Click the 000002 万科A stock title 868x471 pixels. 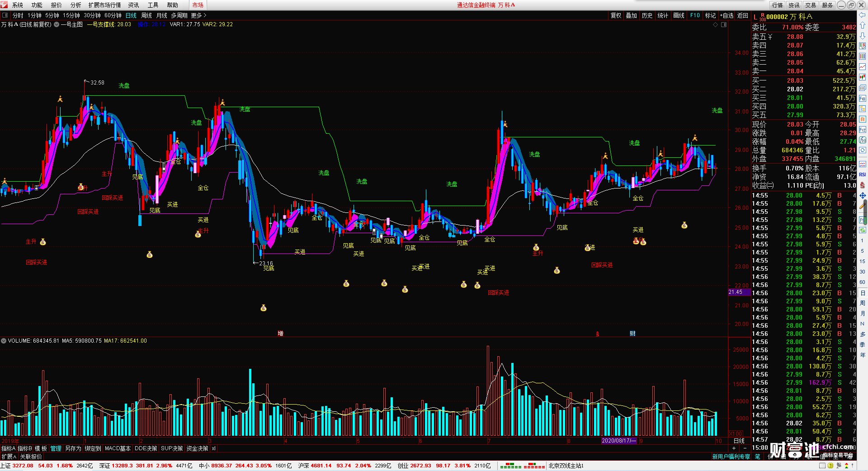pyautogui.click(x=789, y=17)
